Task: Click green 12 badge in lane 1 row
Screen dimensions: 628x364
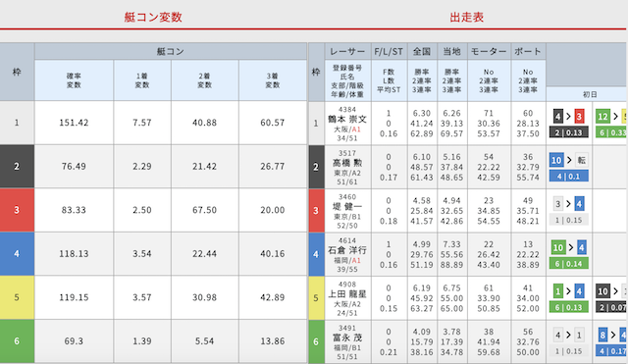Action: tap(602, 117)
